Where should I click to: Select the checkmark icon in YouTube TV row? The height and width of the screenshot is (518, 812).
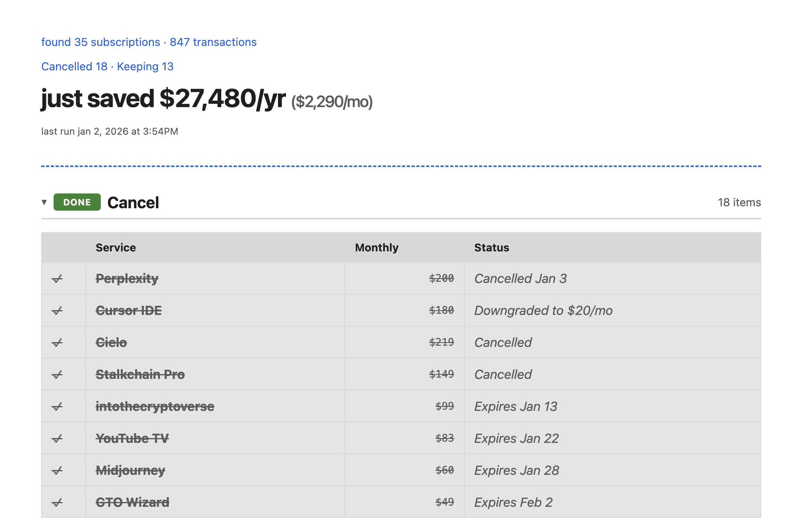click(x=57, y=438)
